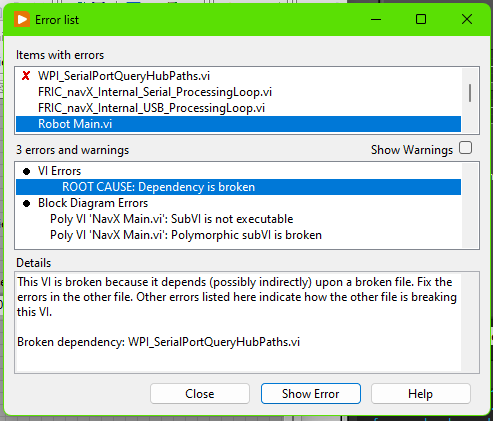The width and height of the screenshot is (493, 421).
Task: Open Help for the error list
Action: [421, 394]
